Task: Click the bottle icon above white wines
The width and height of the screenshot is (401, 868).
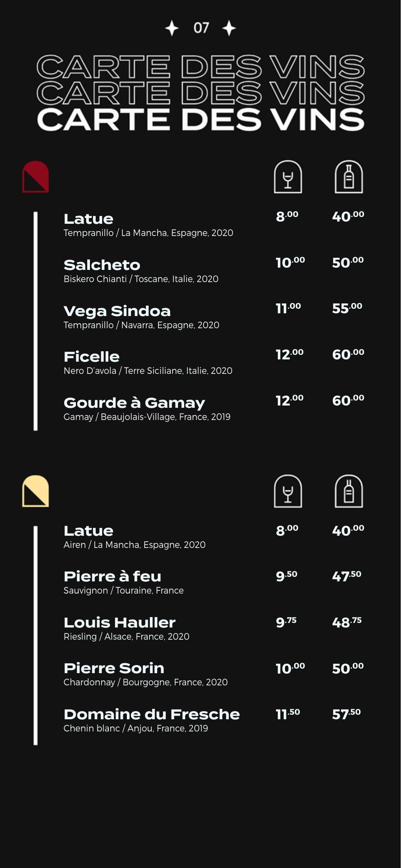Action: coord(349,491)
